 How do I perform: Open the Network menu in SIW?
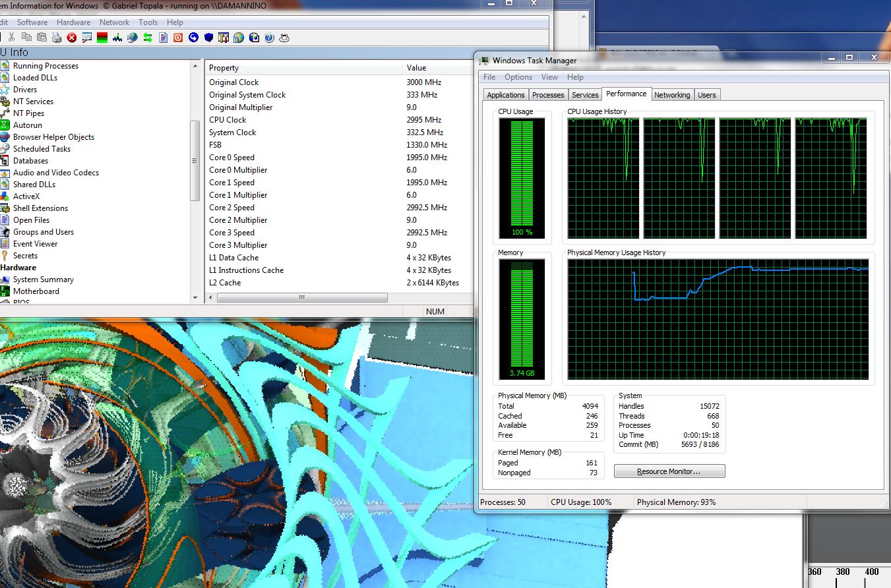click(x=115, y=22)
